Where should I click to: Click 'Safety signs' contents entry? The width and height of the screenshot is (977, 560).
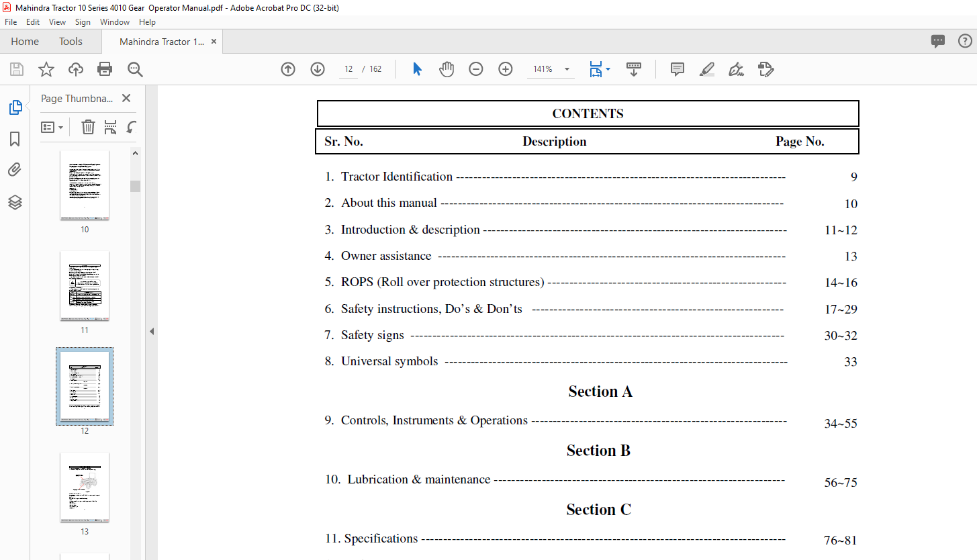point(373,335)
